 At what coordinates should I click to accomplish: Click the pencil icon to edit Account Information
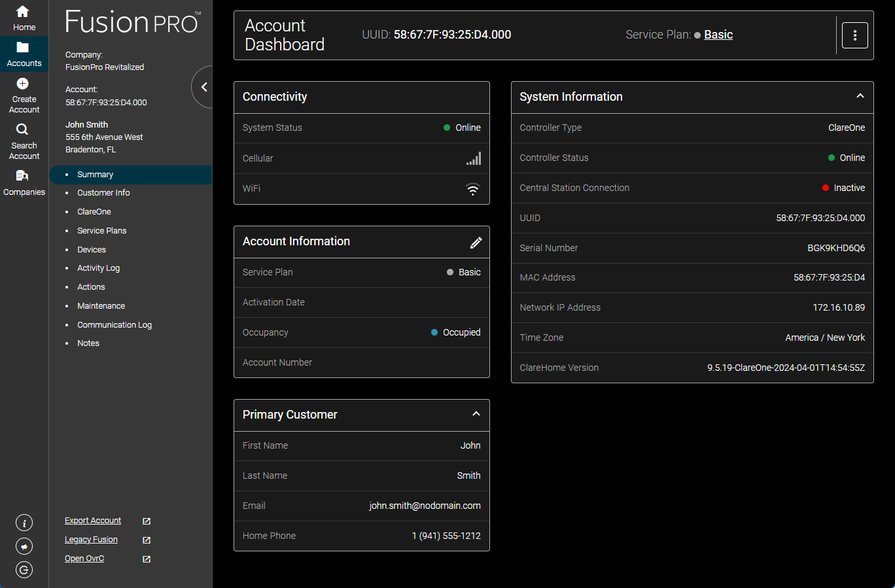tap(476, 242)
